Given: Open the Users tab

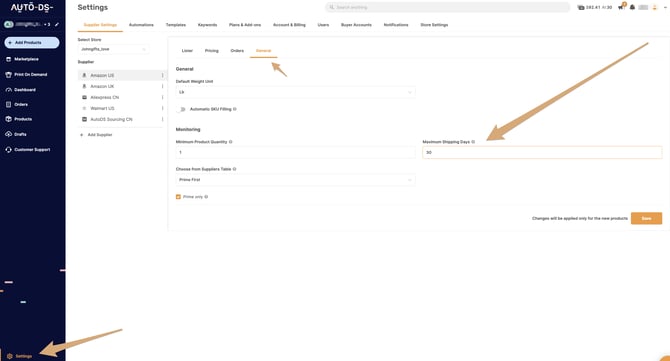Looking at the screenshot, I should tap(323, 25).
